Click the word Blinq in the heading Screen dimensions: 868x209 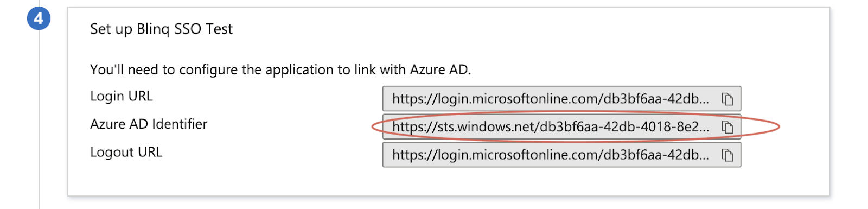[154, 29]
